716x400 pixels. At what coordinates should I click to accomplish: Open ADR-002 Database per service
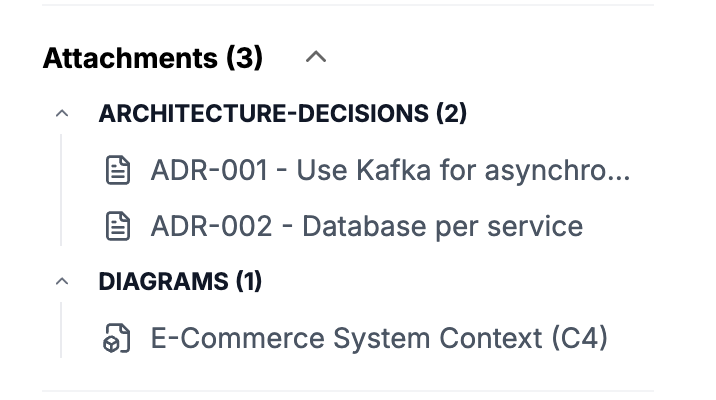click(x=366, y=226)
